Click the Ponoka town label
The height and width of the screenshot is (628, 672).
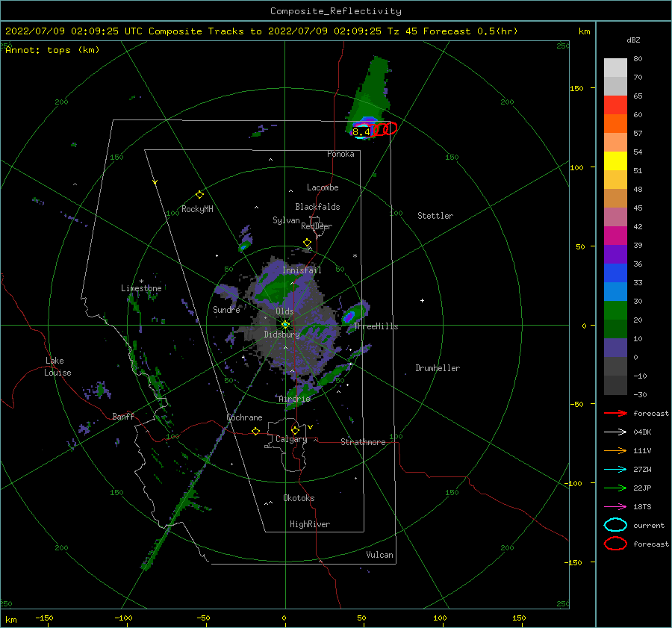click(x=340, y=154)
